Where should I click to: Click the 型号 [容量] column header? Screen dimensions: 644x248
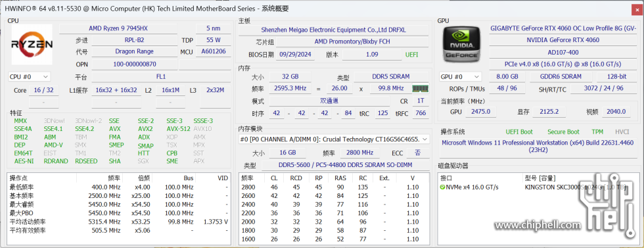pyautogui.click(x=540, y=178)
